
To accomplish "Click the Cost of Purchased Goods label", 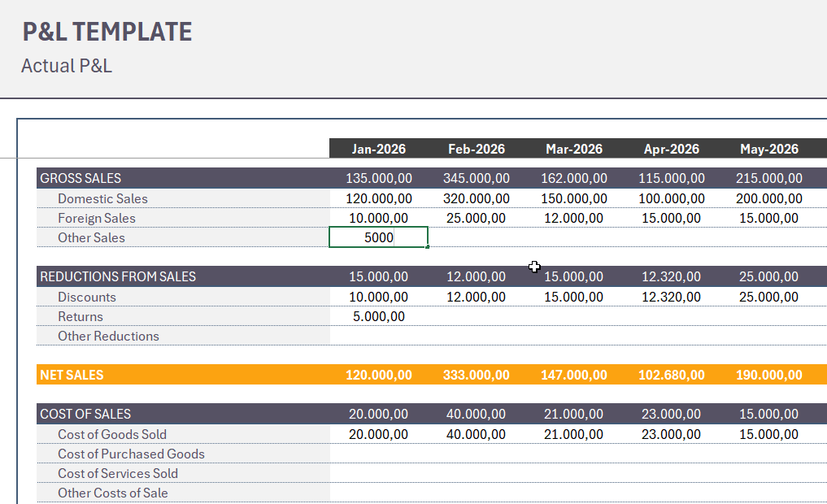I will tap(131, 454).
